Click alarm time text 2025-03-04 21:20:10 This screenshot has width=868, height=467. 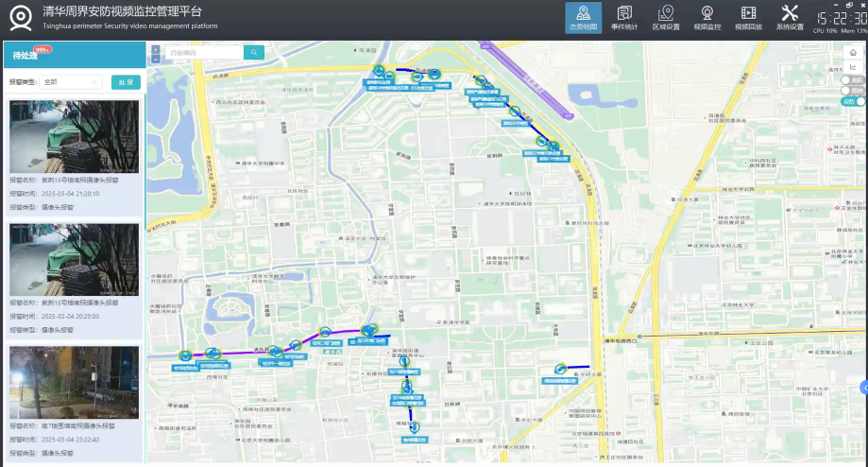pos(70,194)
